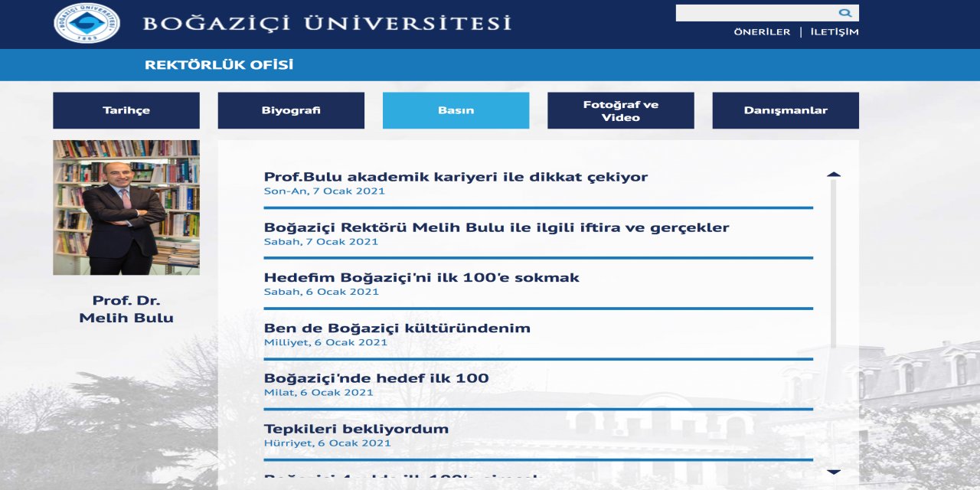Switch to the Fotoğraf ve Video tab
This screenshot has width=980, height=490.
[x=620, y=109]
